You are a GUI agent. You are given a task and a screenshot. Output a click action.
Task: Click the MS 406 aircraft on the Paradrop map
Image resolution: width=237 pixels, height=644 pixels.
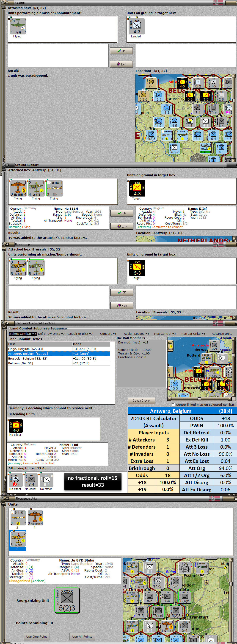(182, 135)
